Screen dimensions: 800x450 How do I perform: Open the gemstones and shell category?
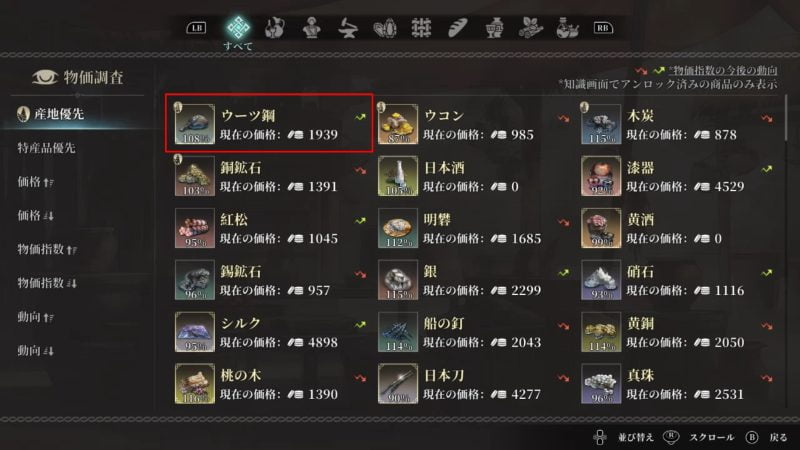385,28
